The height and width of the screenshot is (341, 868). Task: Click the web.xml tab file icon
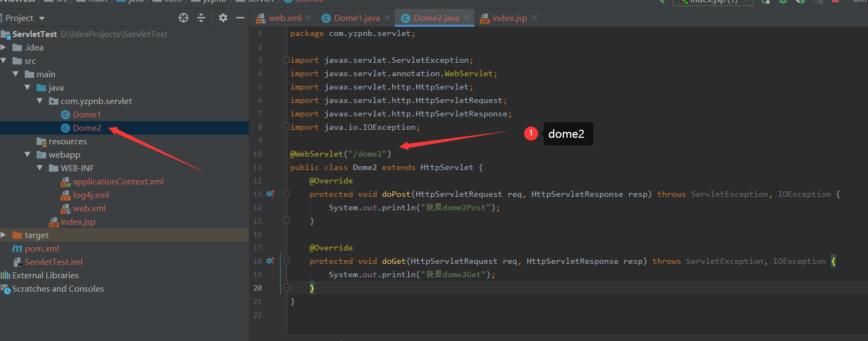(x=261, y=19)
